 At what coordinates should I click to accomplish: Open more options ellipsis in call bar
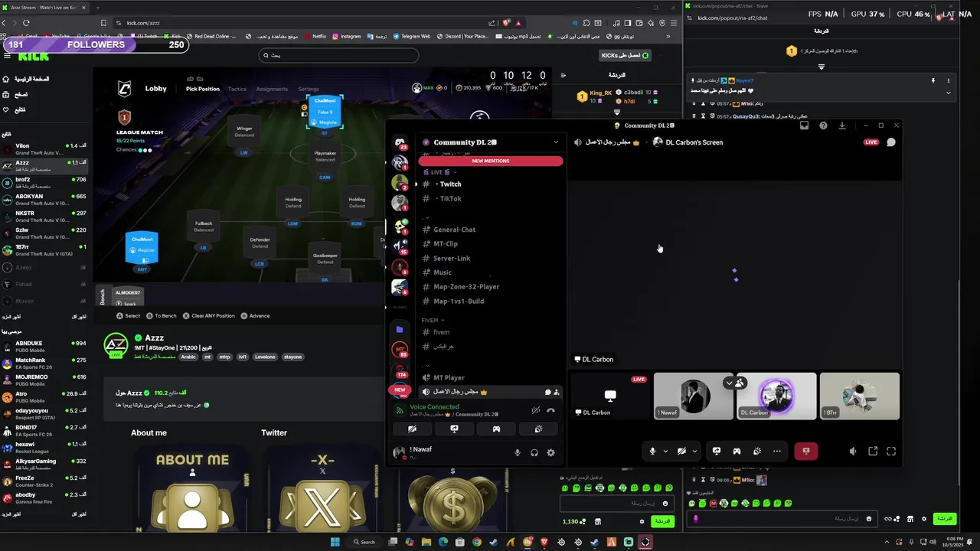click(777, 452)
